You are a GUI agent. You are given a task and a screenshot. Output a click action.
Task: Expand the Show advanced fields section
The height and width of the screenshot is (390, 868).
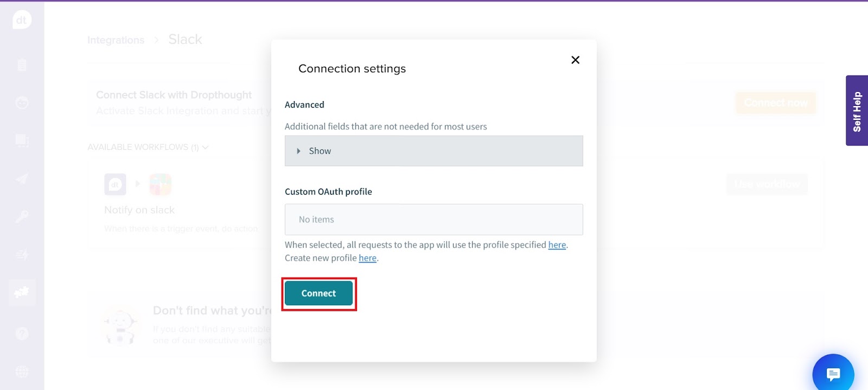pos(433,151)
